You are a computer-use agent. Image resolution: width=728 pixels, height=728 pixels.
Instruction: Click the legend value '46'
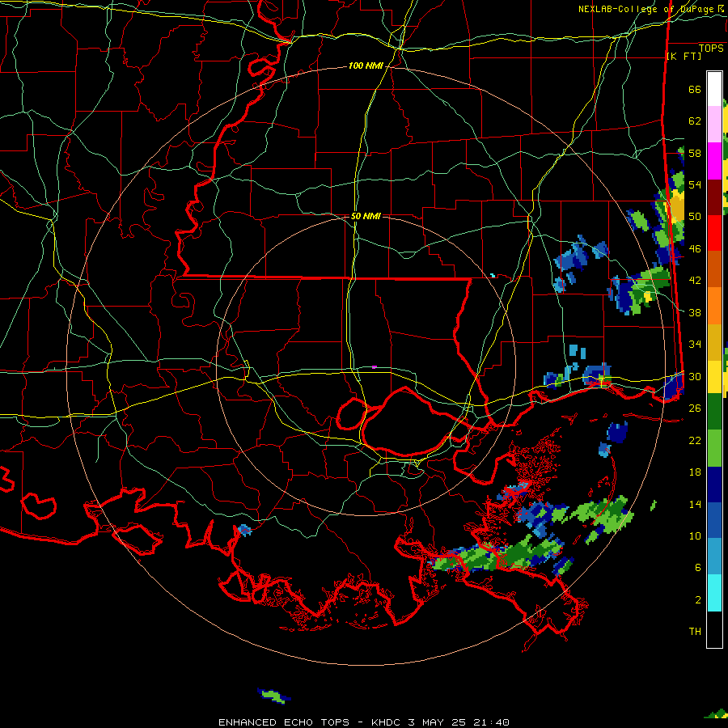pos(695,249)
